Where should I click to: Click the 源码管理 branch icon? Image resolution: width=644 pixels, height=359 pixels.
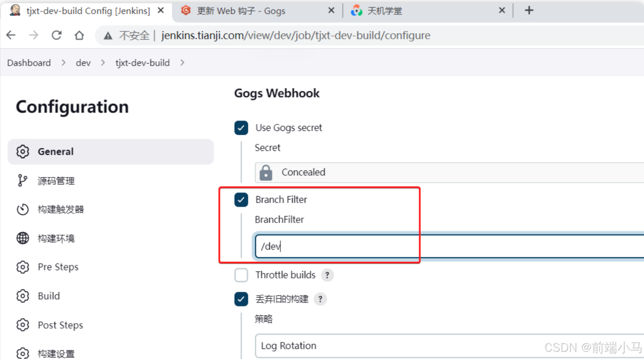tap(22, 181)
